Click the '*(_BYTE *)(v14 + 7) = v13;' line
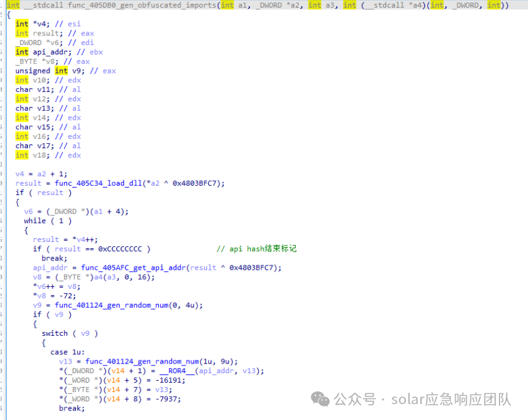 point(115,390)
